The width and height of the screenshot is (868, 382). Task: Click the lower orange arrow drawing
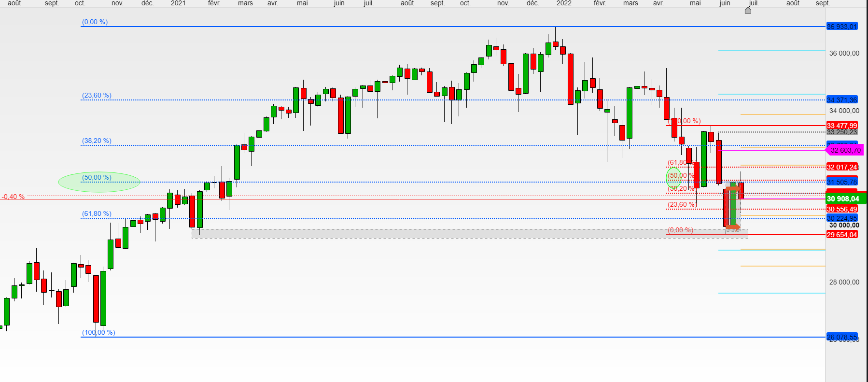(733, 226)
